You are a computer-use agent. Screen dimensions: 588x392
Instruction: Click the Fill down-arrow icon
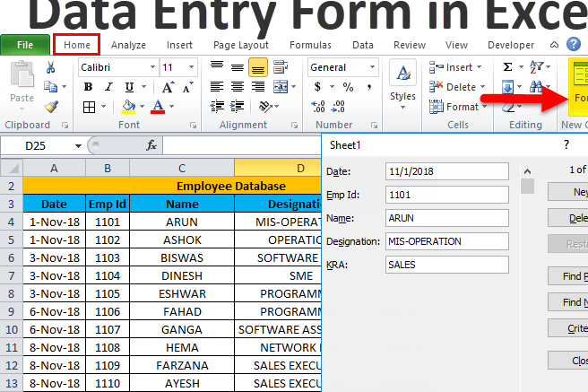(x=507, y=87)
